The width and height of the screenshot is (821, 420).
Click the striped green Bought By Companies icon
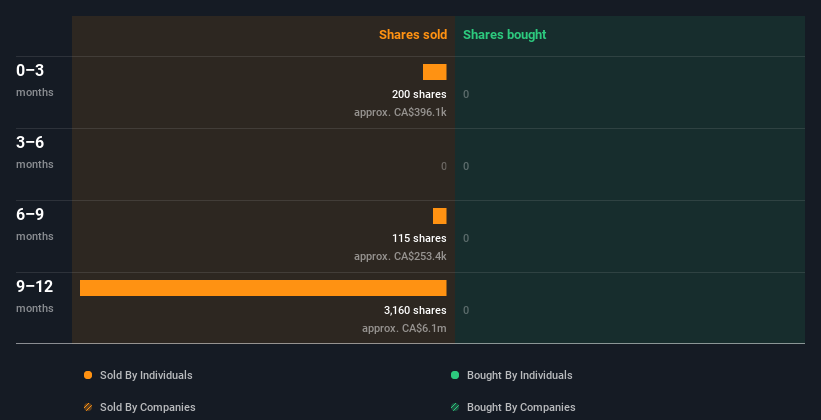(x=455, y=408)
